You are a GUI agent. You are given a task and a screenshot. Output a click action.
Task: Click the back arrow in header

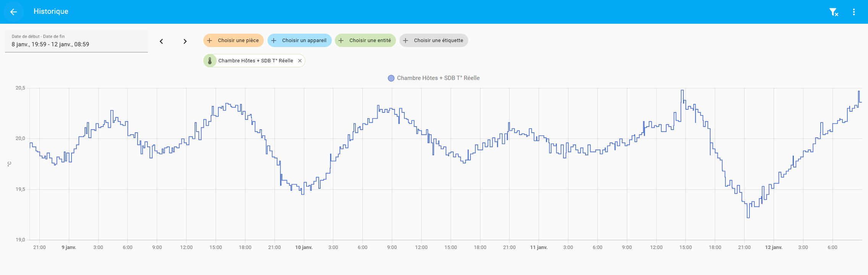point(14,12)
